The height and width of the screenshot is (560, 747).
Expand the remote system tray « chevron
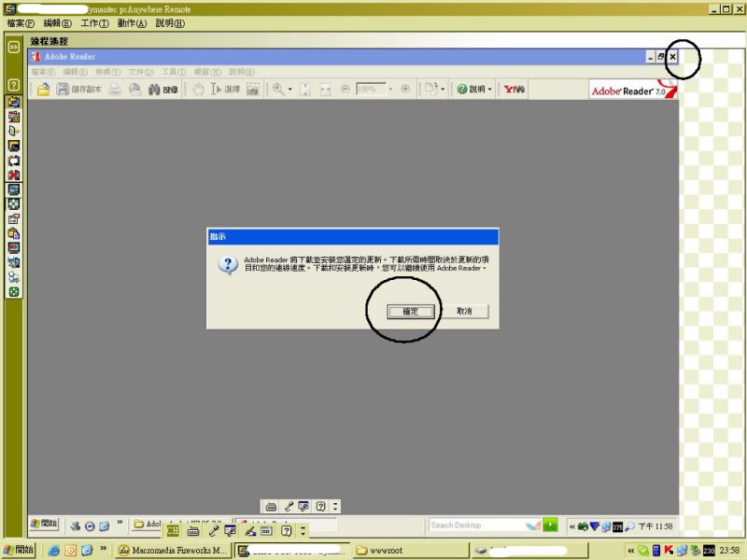[572, 526]
